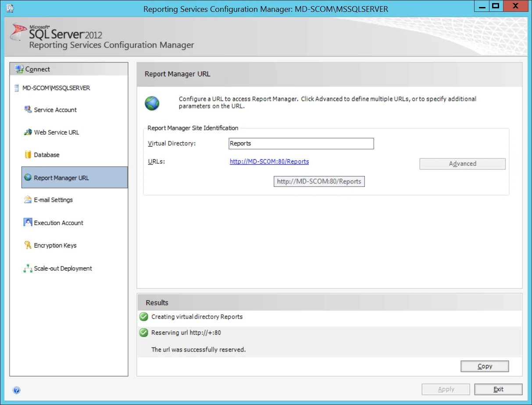Screen dimensions: 532x405
Task: Click the application icon in title bar
Action: (10, 8)
